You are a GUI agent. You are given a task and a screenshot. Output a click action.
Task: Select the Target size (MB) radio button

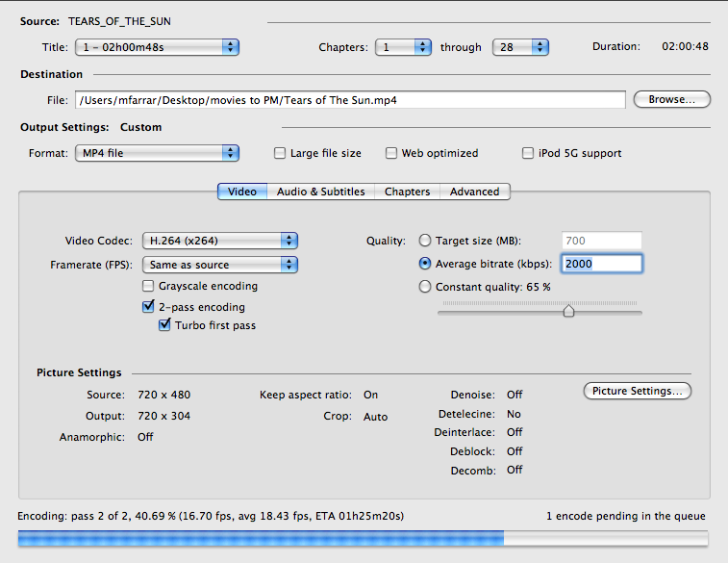[425, 241]
